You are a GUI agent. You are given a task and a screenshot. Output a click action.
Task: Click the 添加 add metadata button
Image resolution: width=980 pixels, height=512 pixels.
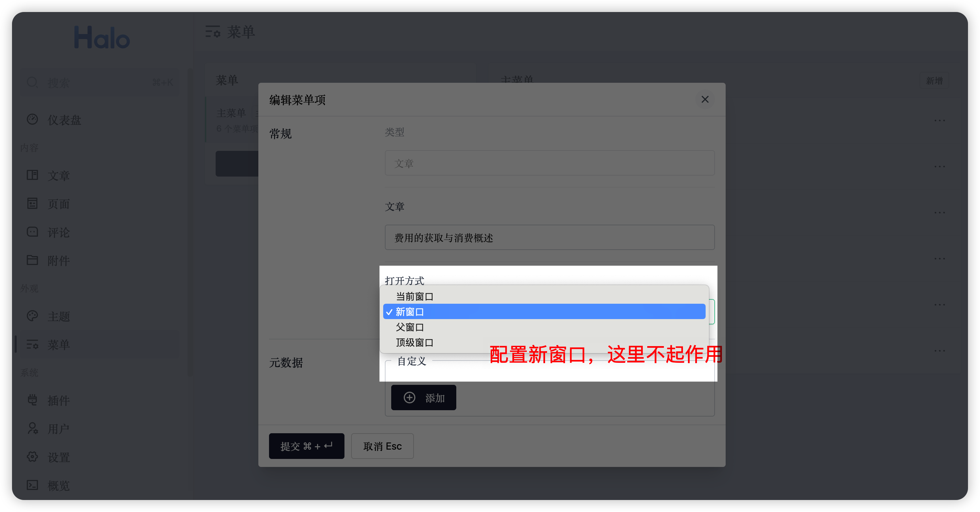click(424, 398)
